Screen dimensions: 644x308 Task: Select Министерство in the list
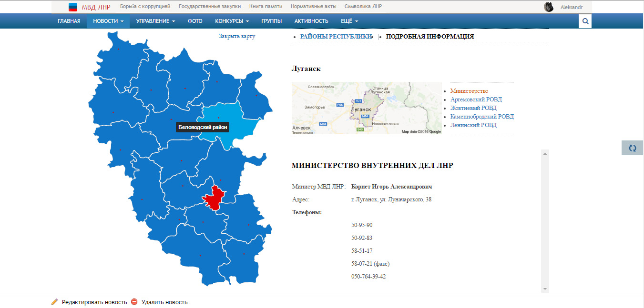469,91
